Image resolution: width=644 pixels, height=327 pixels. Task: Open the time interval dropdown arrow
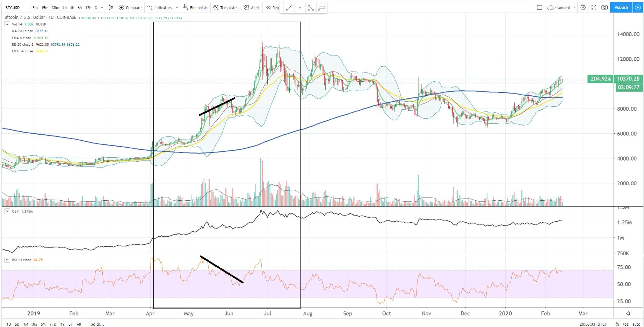tap(102, 7)
